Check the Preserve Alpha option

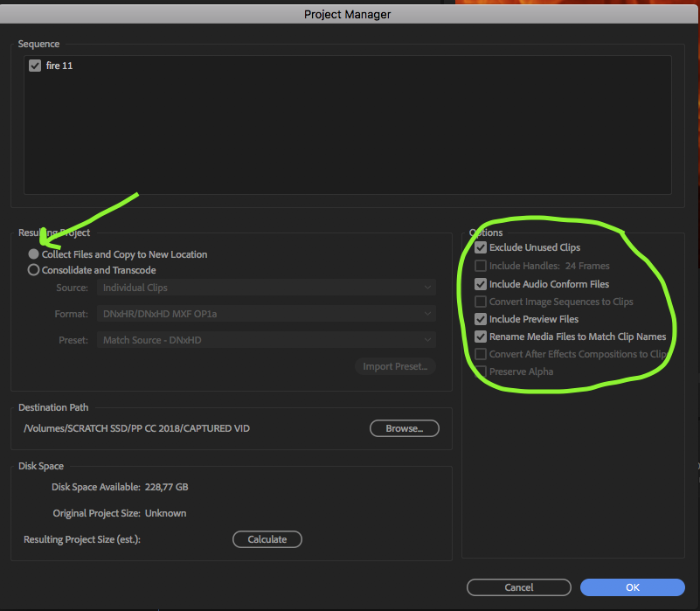pos(481,371)
